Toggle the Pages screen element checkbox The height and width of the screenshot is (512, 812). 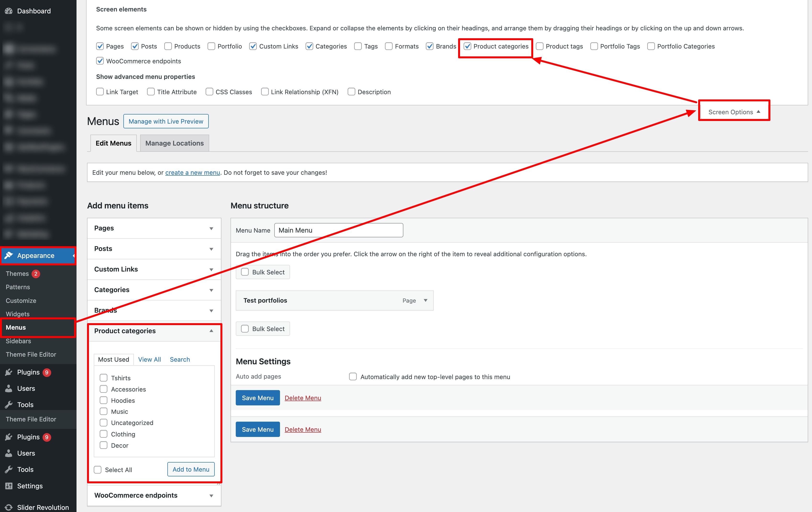tap(100, 46)
